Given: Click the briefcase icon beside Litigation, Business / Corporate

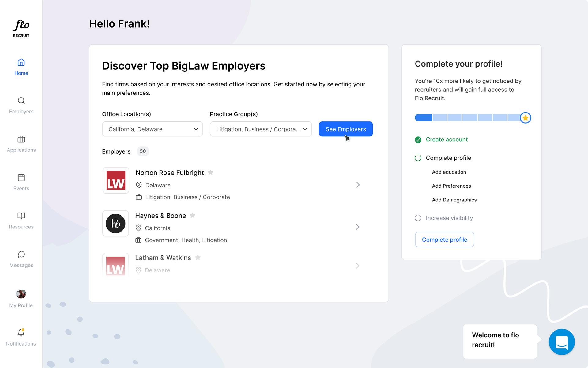Looking at the screenshot, I should tap(139, 197).
